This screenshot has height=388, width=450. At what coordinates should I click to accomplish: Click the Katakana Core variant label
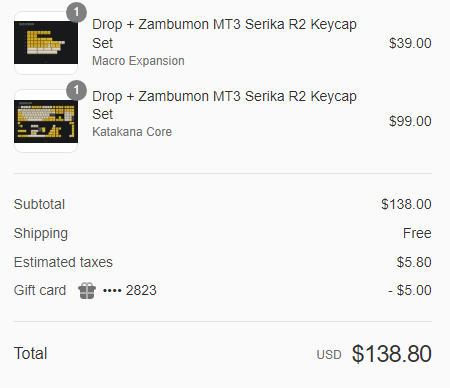point(132,132)
